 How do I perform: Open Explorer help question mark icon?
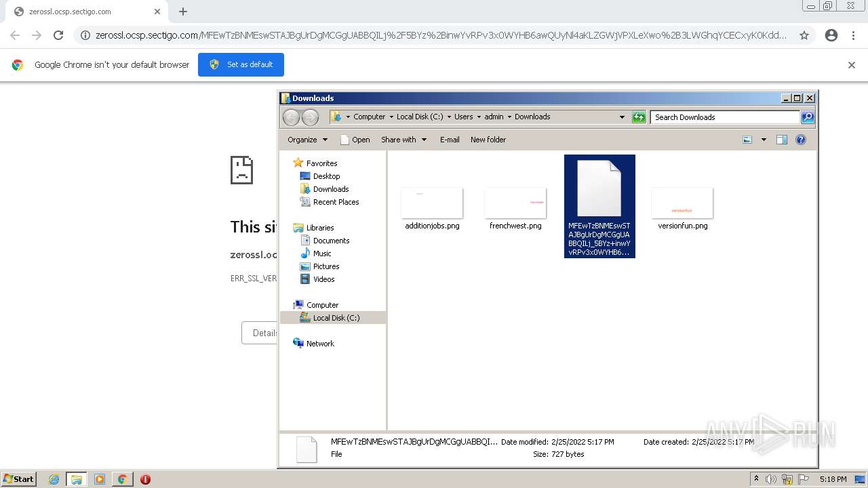point(801,140)
